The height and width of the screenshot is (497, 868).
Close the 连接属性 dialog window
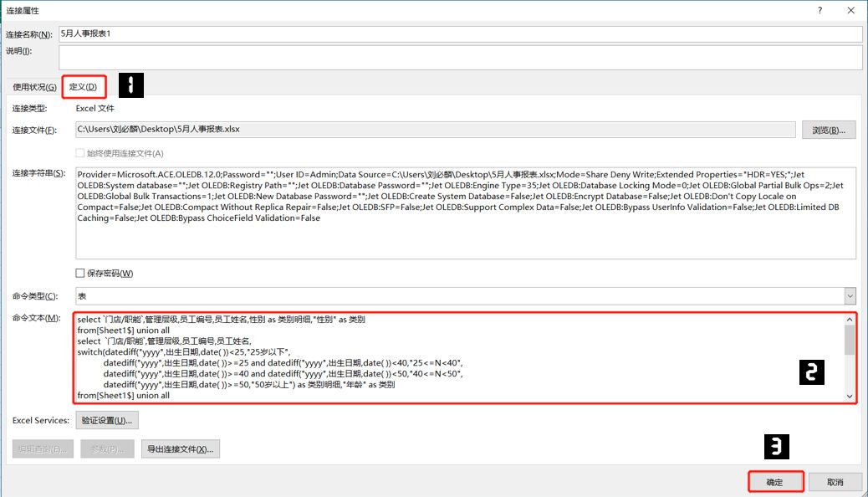[850, 11]
